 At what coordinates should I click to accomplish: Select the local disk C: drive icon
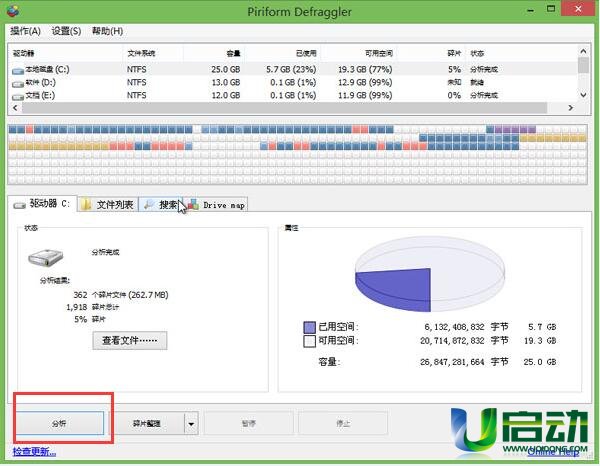click(x=18, y=71)
